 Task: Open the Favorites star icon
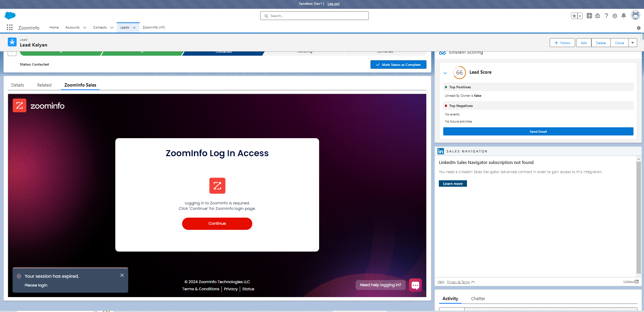click(574, 16)
